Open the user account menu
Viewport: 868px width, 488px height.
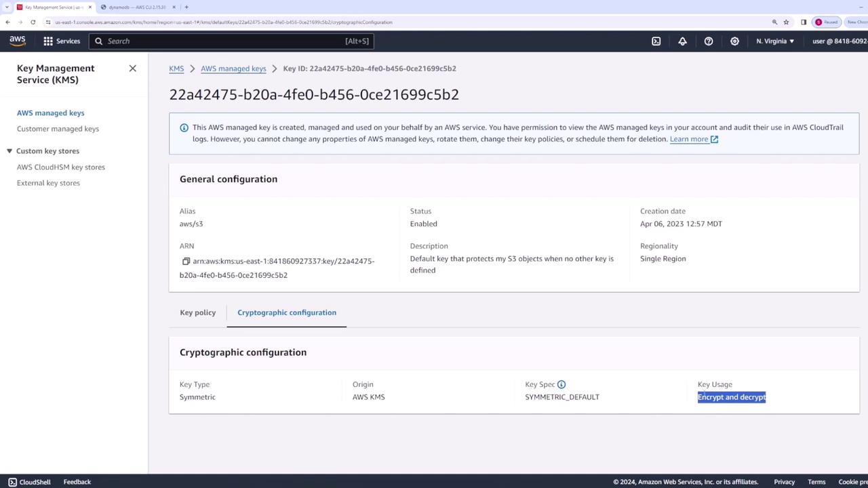[x=840, y=41]
